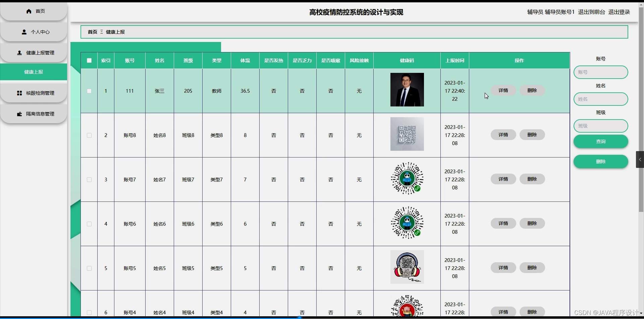Screen dimensions: 644x319
Task: Click the 上报时间 column header
Action: [455, 60]
